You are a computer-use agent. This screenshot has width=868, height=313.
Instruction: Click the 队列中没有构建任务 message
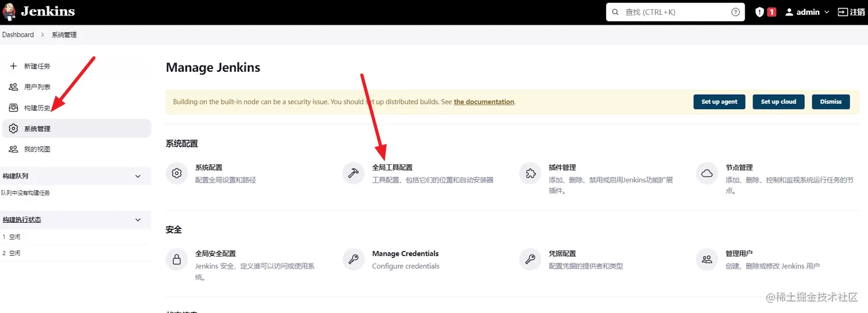[x=25, y=193]
